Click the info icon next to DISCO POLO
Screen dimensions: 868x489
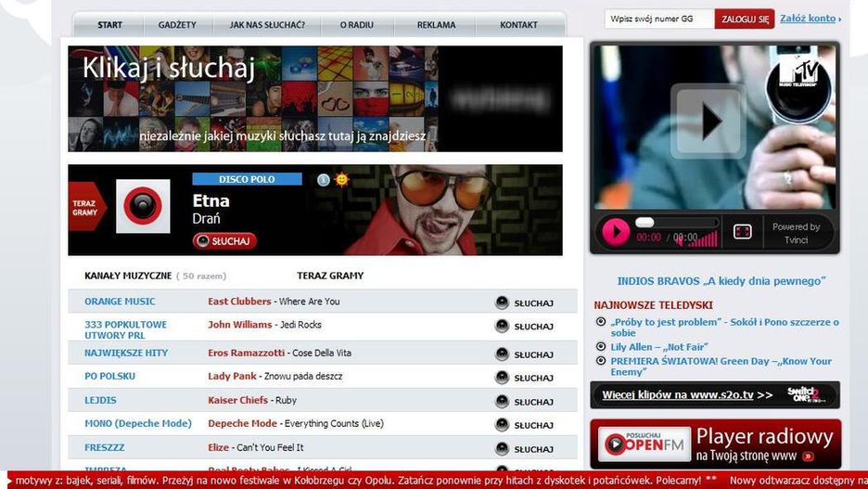tap(324, 179)
